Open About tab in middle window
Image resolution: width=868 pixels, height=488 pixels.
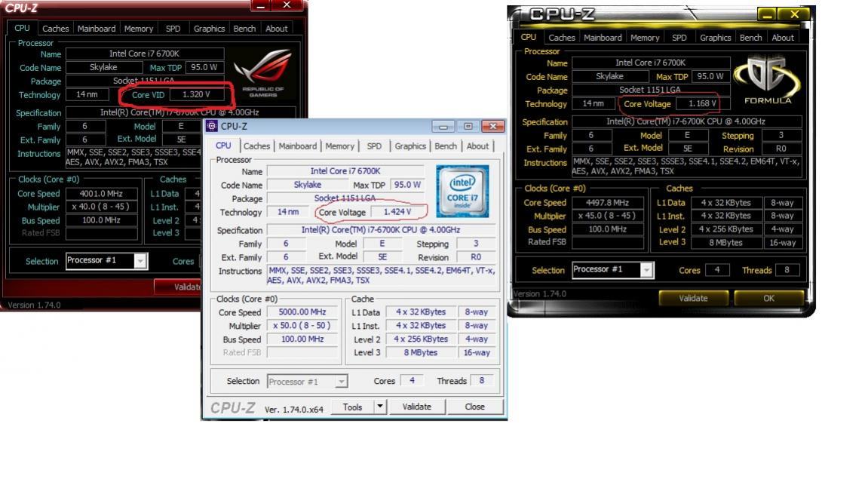(477, 146)
